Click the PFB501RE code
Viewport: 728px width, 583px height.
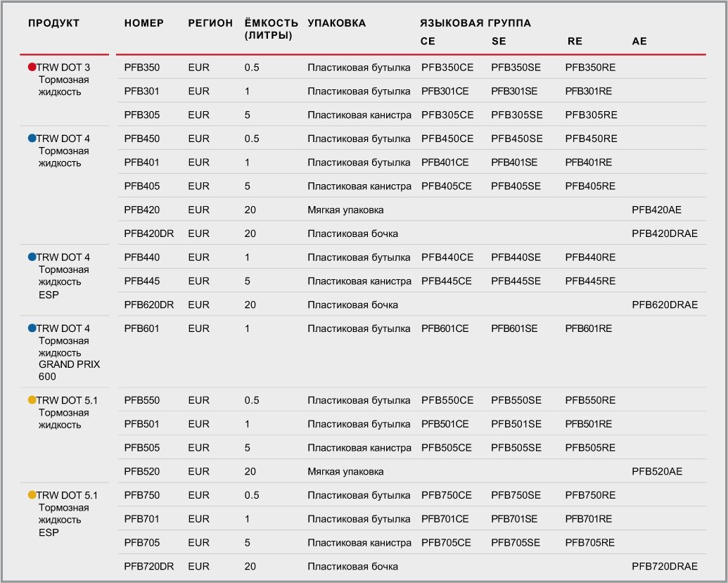pyautogui.click(x=589, y=424)
